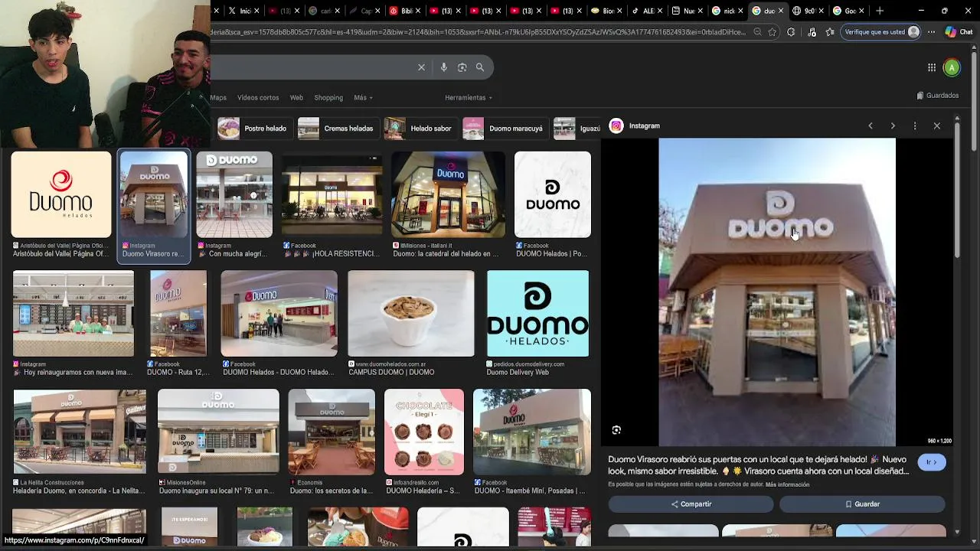
Task: Open the Copilot Chat button
Action: pos(959,32)
